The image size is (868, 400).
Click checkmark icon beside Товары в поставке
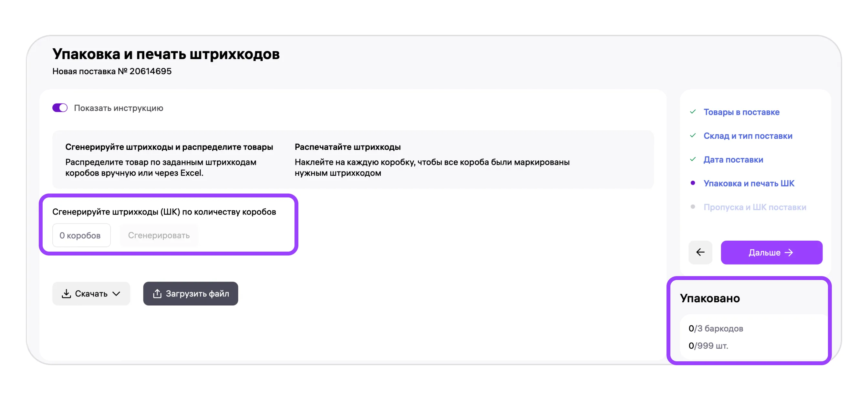693,111
